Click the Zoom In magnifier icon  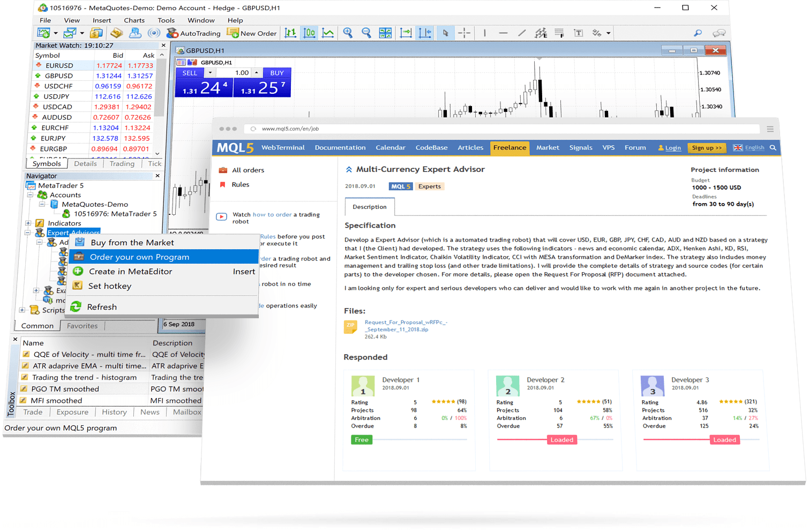347,33
